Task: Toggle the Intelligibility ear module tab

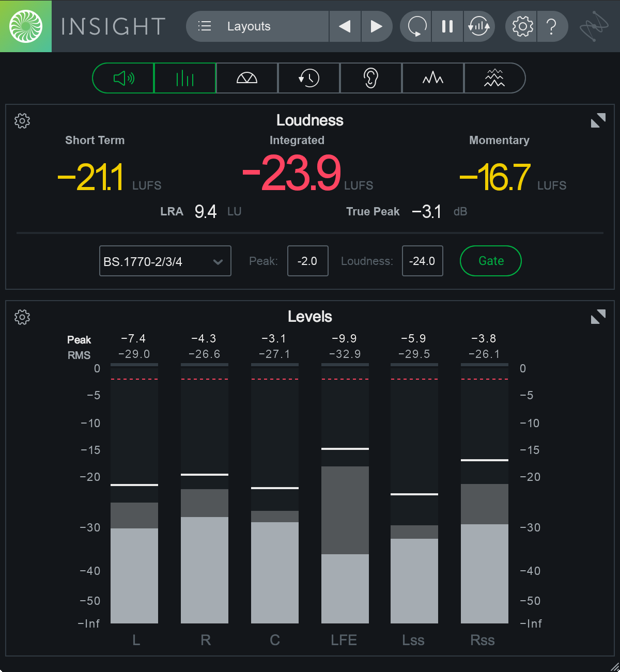Action: 371,79
